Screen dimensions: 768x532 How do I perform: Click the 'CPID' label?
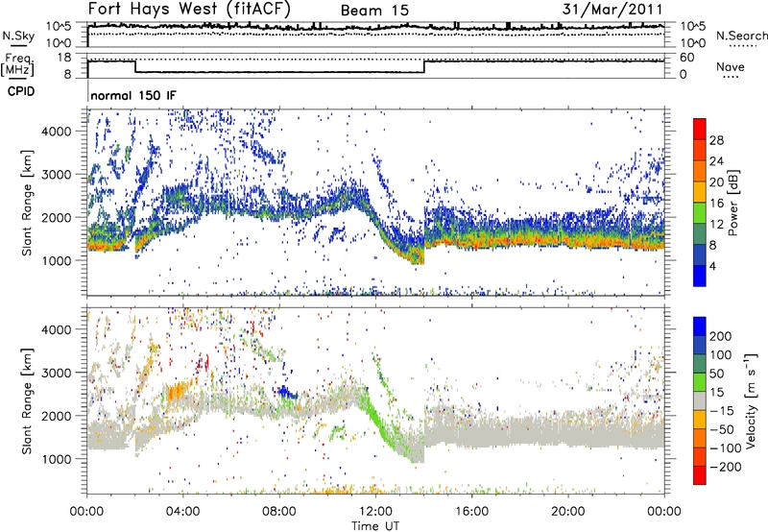pyautogui.click(x=21, y=91)
